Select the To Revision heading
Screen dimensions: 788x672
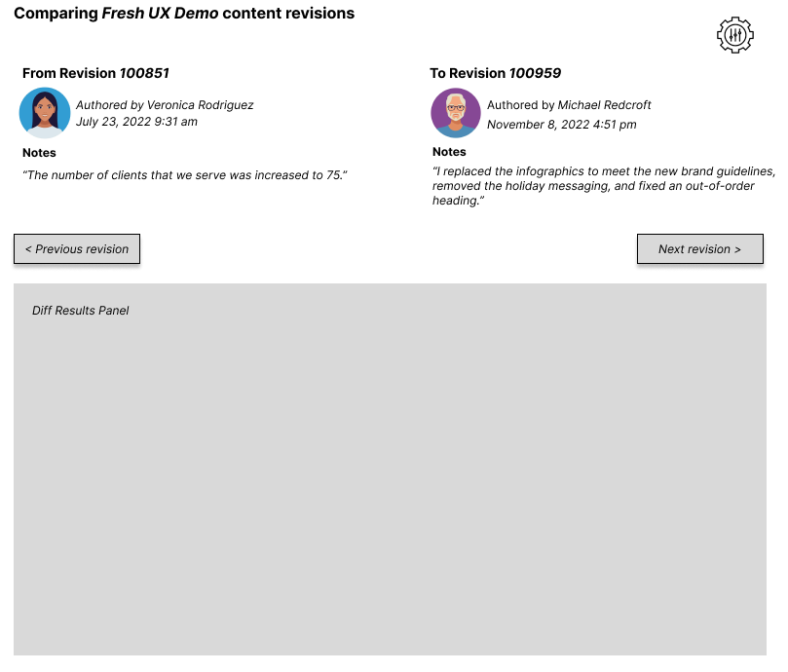pyautogui.click(x=468, y=73)
